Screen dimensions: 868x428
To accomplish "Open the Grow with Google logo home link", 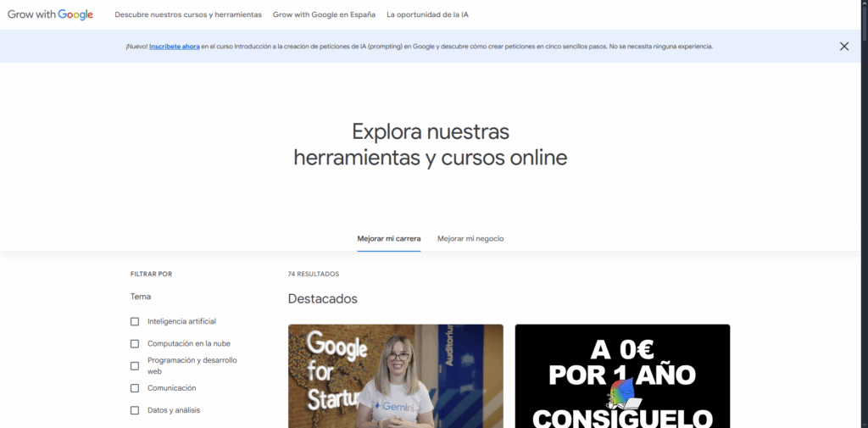I will click(50, 15).
